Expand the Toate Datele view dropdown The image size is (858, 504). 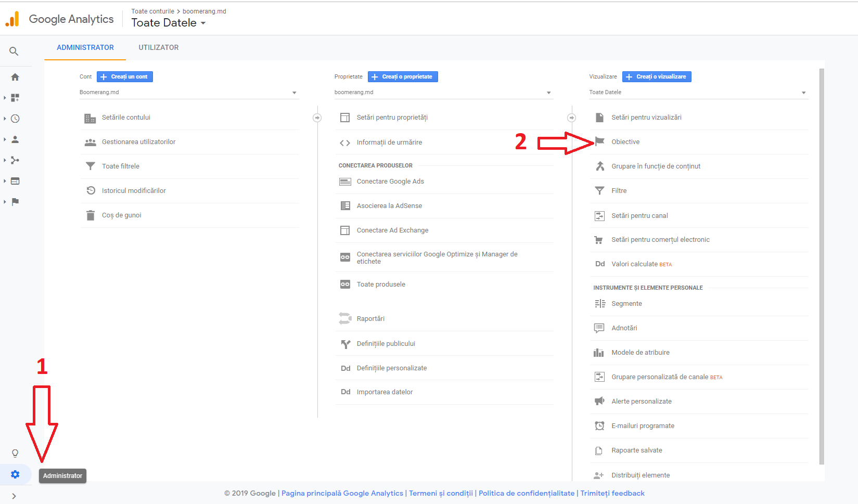pyautogui.click(x=698, y=93)
